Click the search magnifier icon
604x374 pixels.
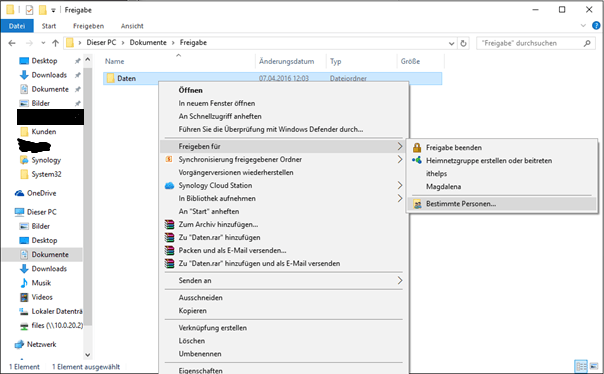(587, 43)
